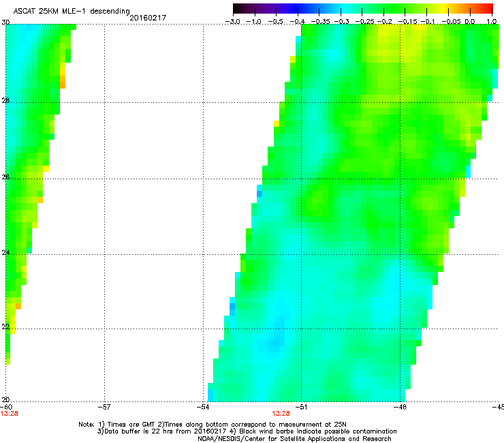Select the date stamp "20160217" under title

148,18
